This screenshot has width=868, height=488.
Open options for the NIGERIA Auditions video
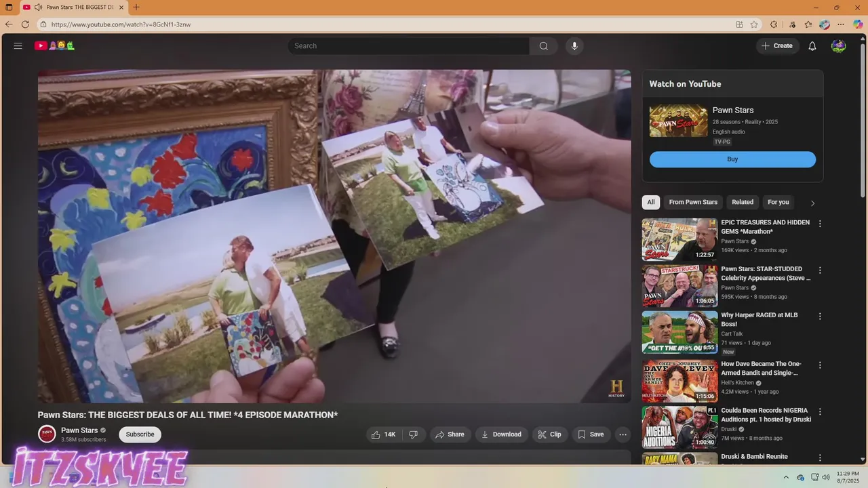820,411
